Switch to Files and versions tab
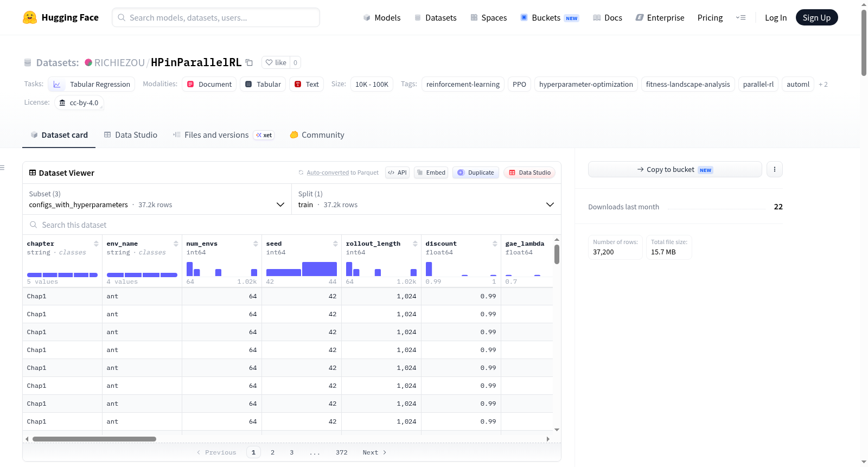 click(223, 135)
